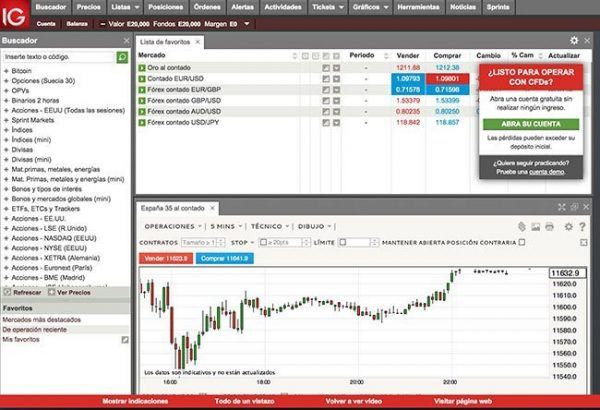Open chart help question mark
Viewport: 600px width, 410px height.
pos(582,227)
